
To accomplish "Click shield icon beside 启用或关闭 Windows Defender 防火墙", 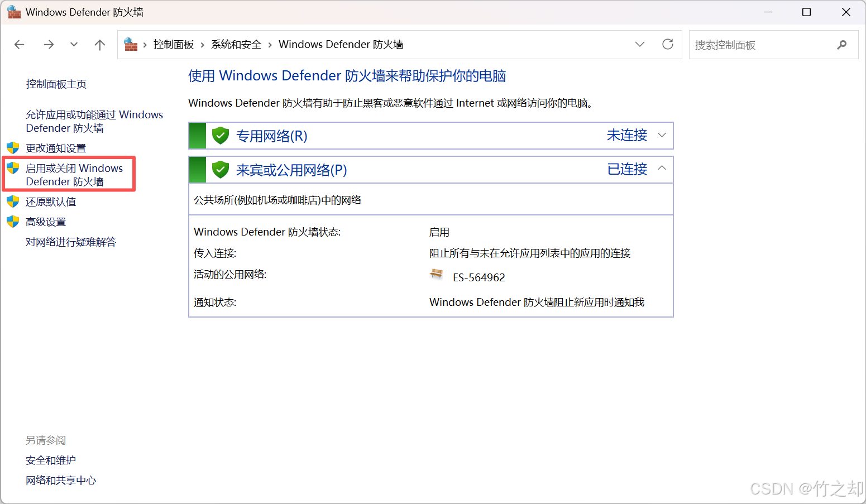I will click(13, 168).
